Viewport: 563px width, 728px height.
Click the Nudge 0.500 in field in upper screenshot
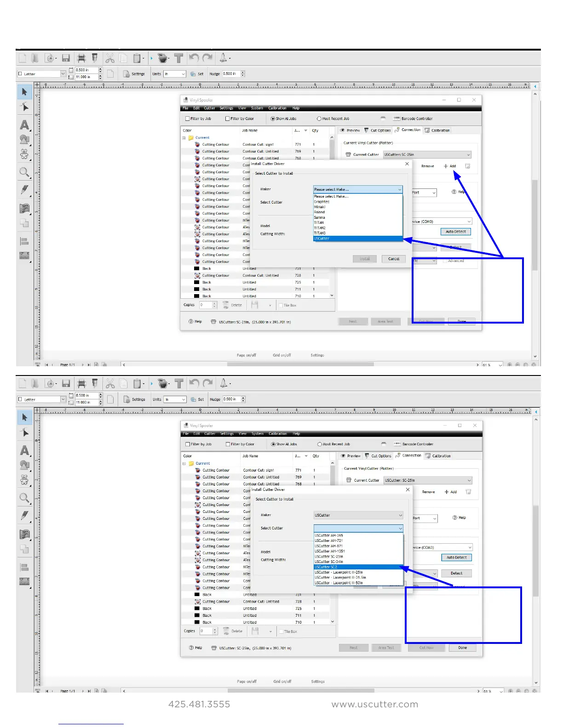point(231,74)
